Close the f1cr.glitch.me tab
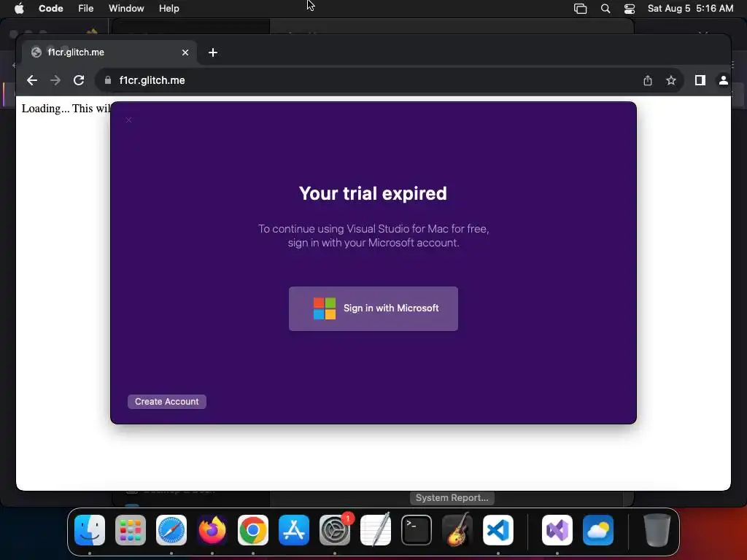 [185, 52]
